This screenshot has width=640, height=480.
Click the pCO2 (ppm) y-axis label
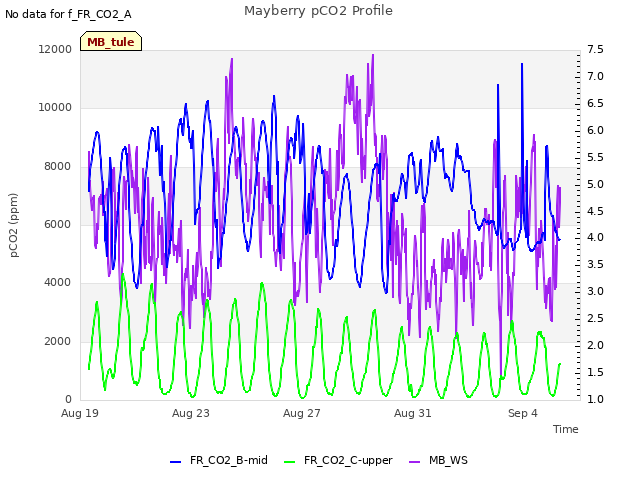[13, 225]
